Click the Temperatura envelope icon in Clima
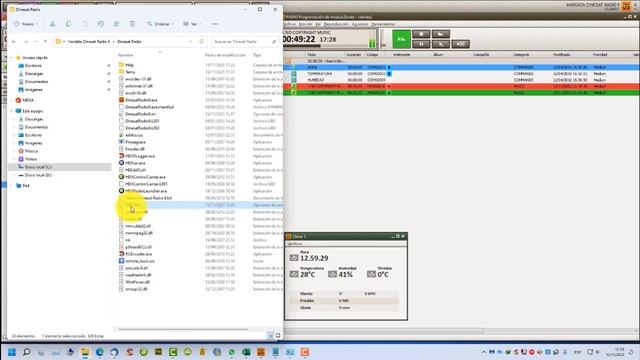Image resolution: width=640 pixels, height=360 pixels. (x=294, y=274)
